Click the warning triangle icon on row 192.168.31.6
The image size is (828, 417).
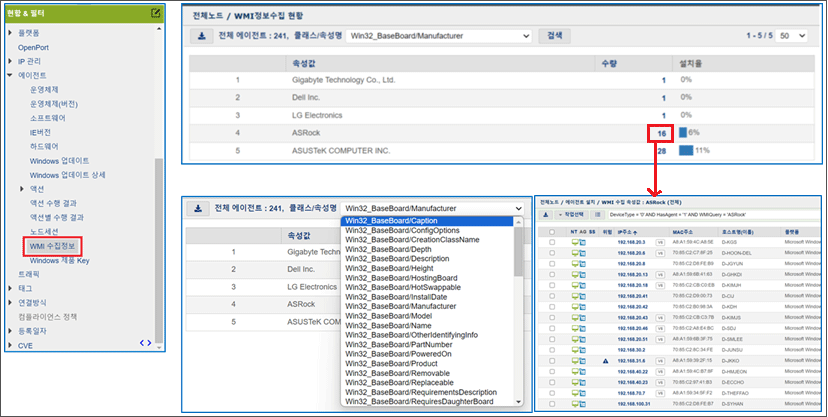[607, 361]
